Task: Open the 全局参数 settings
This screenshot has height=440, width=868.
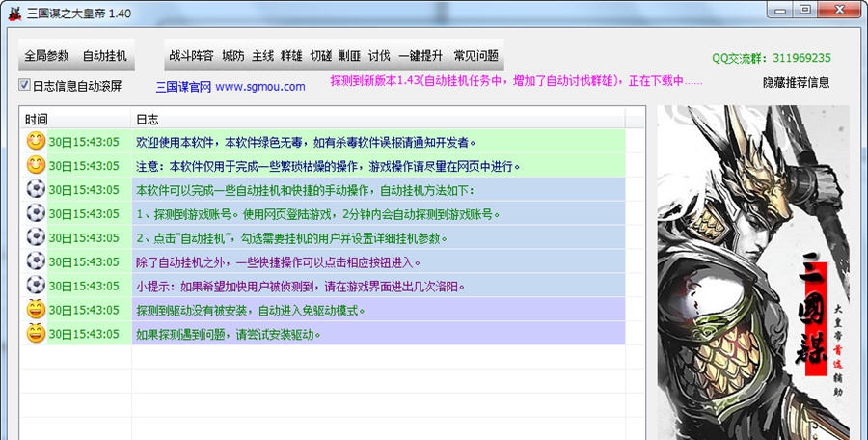Action: point(46,55)
